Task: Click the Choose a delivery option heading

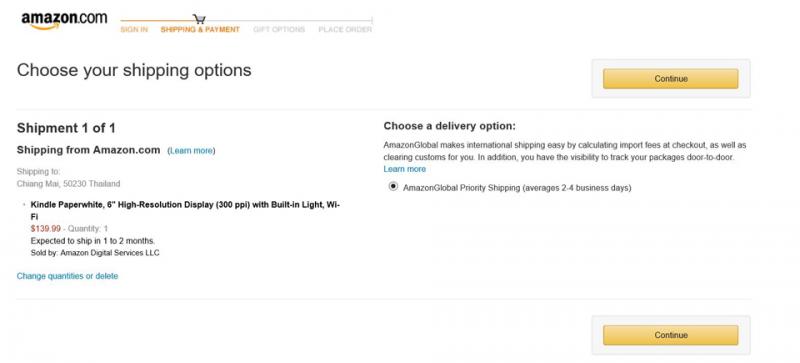Action: click(449, 126)
